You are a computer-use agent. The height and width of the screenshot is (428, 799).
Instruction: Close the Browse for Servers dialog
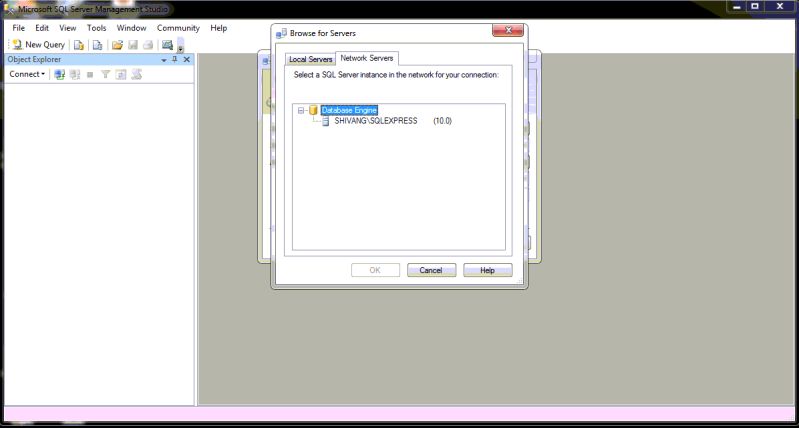pyautogui.click(x=508, y=31)
